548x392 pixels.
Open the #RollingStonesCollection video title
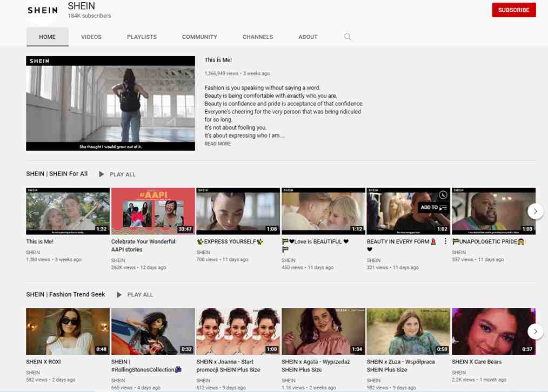click(146, 366)
